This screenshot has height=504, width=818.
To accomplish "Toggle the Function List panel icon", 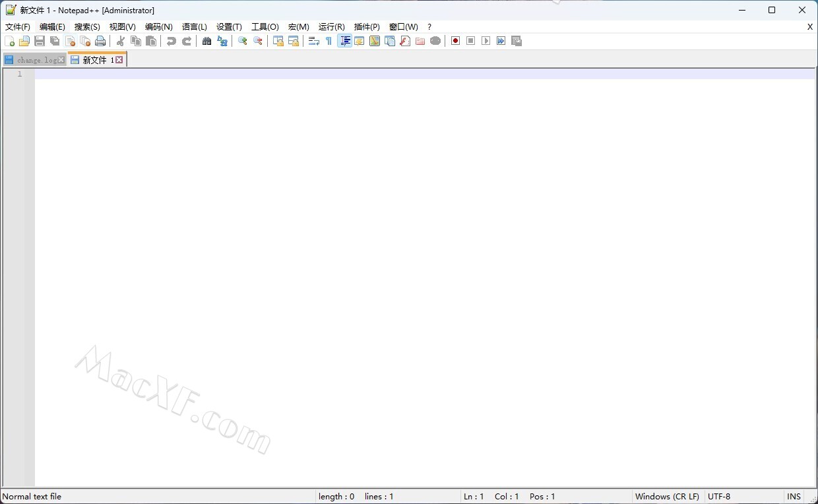I will pyautogui.click(x=405, y=41).
